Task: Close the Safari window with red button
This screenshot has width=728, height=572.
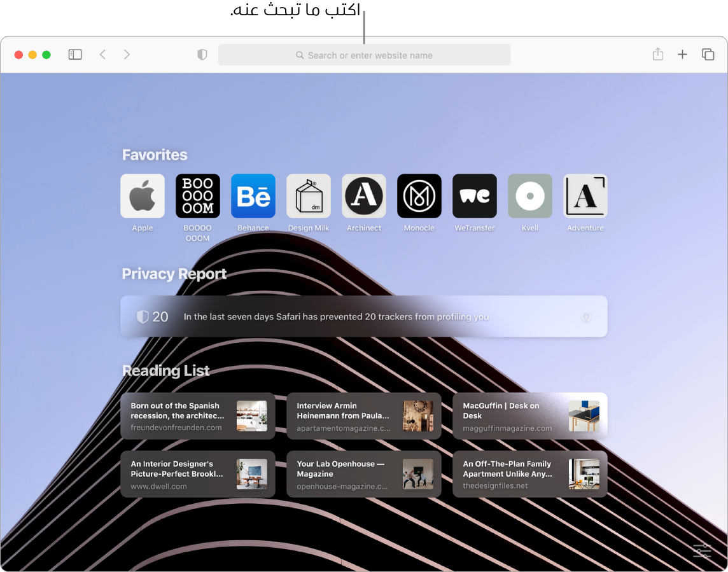Action: [x=18, y=55]
